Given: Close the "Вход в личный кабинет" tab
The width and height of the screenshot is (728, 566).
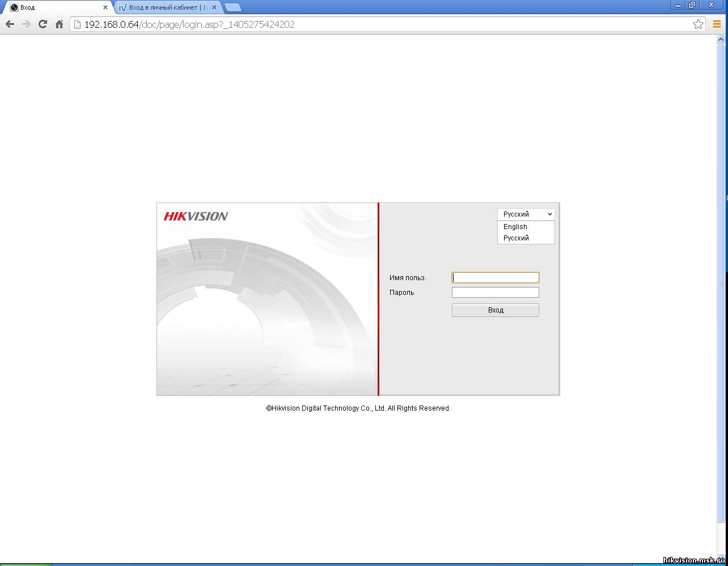Looking at the screenshot, I should click(215, 7).
